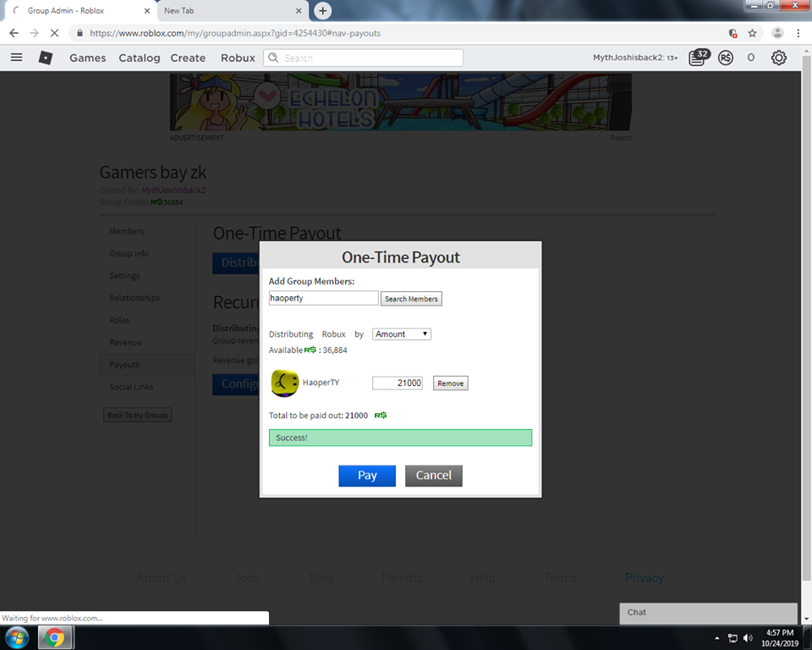This screenshot has height=650, width=812.
Task: Close the New Tab tab
Action: [x=299, y=10]
